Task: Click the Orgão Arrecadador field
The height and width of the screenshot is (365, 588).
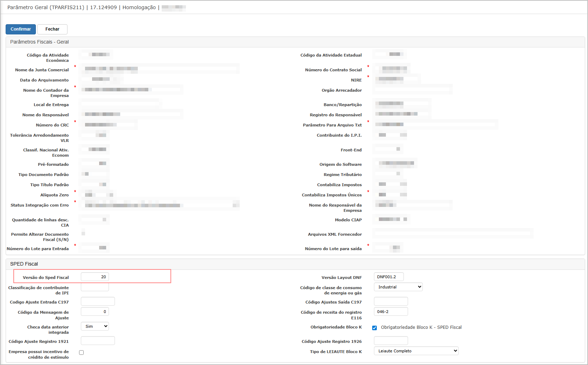Action: coord(413,90)
